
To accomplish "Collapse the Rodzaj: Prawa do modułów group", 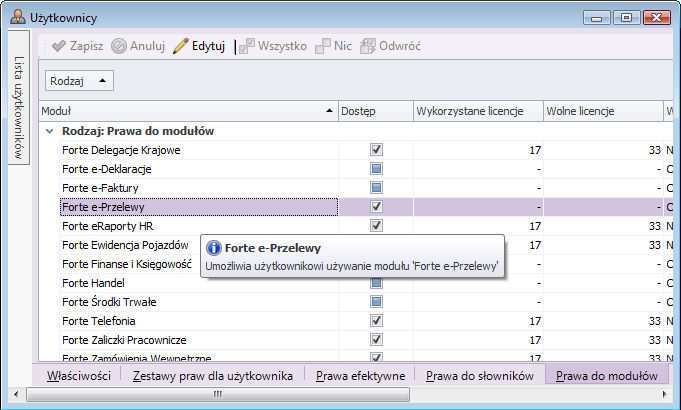I will tap(50, 131).
